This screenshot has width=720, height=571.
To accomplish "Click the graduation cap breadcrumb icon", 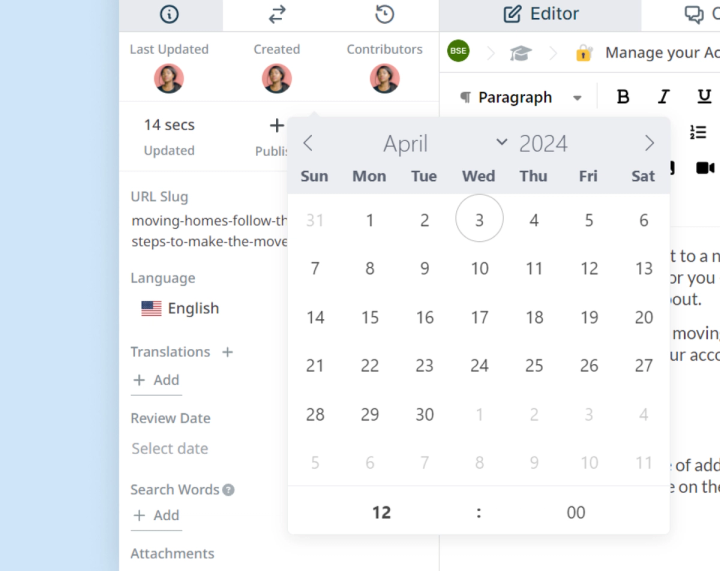I will click(521, 53).
